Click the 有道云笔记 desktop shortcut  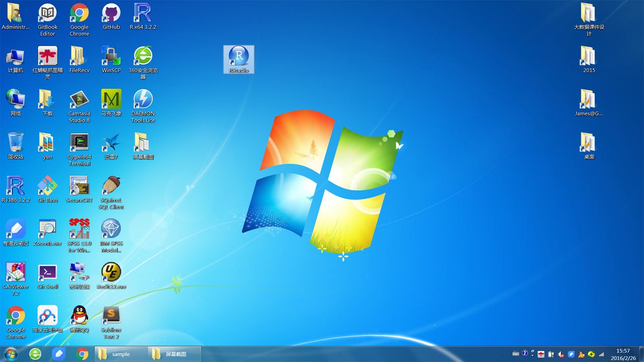point(16,233)
